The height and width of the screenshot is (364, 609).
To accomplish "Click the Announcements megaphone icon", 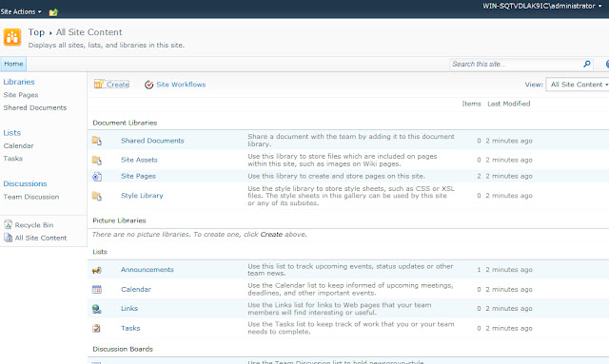I will [97, 270].
